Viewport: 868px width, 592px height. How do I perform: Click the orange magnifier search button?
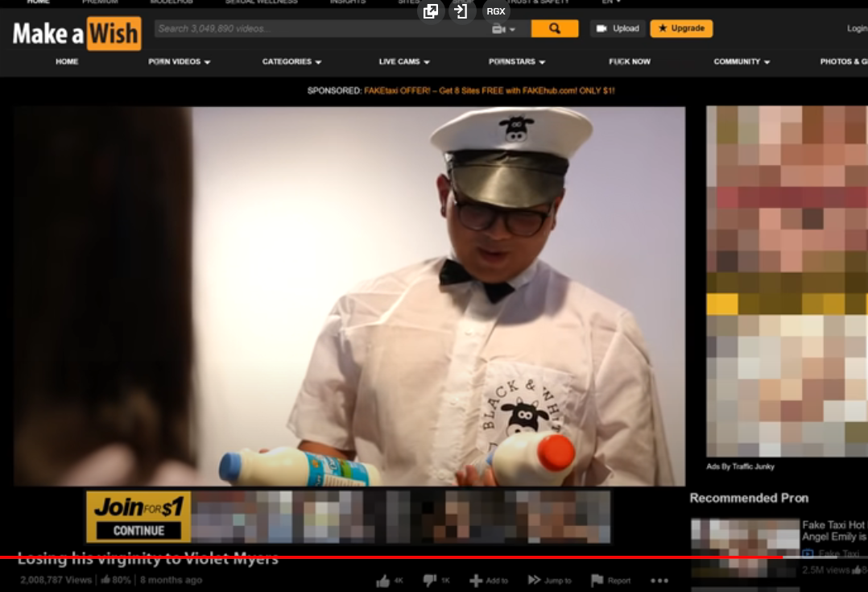554,29
